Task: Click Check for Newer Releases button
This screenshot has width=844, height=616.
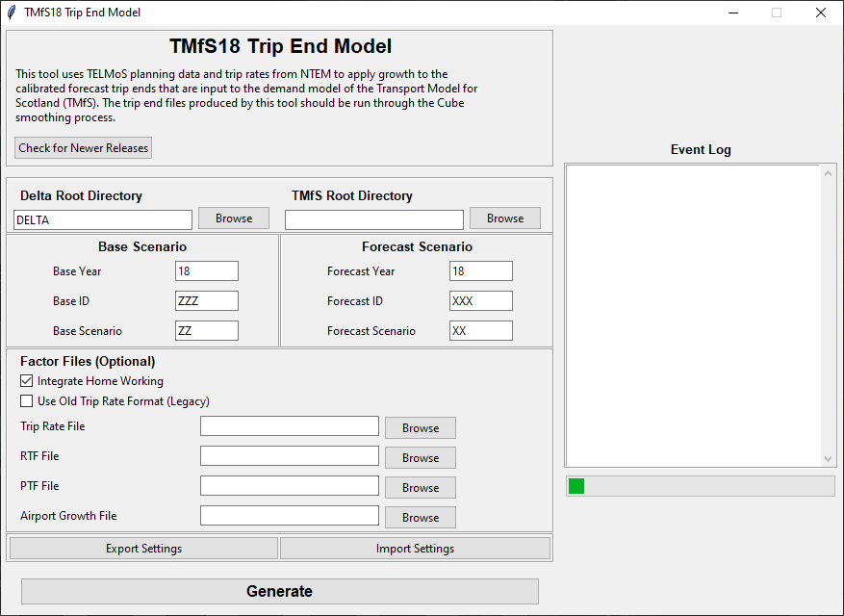Action: 84,148
